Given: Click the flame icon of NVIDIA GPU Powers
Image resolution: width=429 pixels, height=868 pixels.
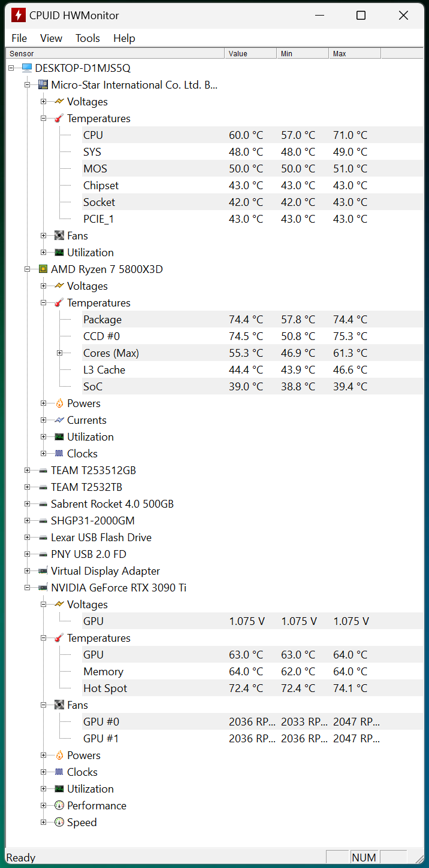Looking at the screenshot, I should (59, 755).
